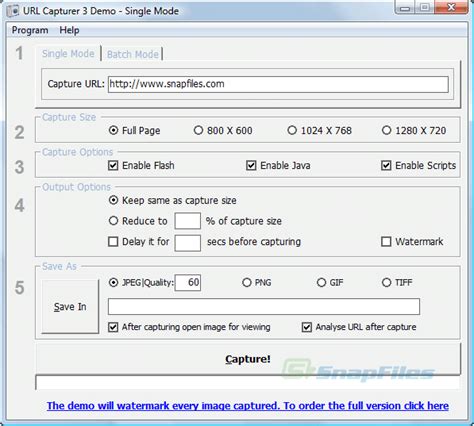The image size is (474, 426).
Task: Select Keep same as capture size
Action: [x=173, y=200]
